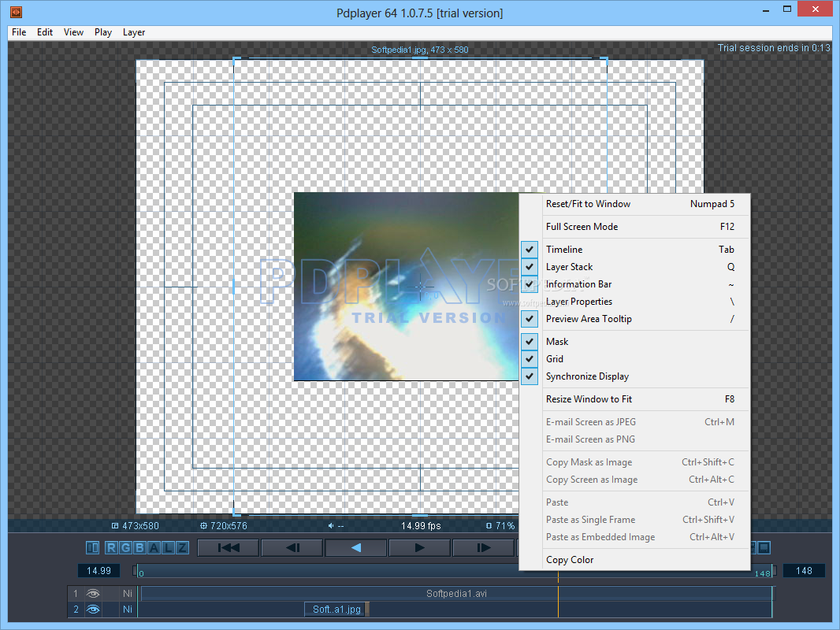This screenshot has width=840, height=630.
Task: Open the Play menu
Action: pyautogui.click(x=103, y=32)
